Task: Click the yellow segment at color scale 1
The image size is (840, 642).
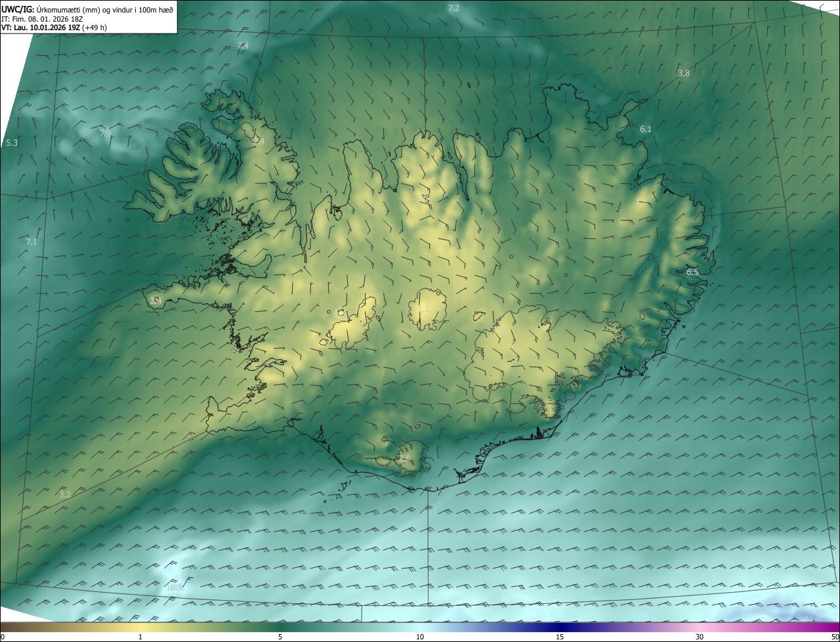Action: (x=140, y=627)
